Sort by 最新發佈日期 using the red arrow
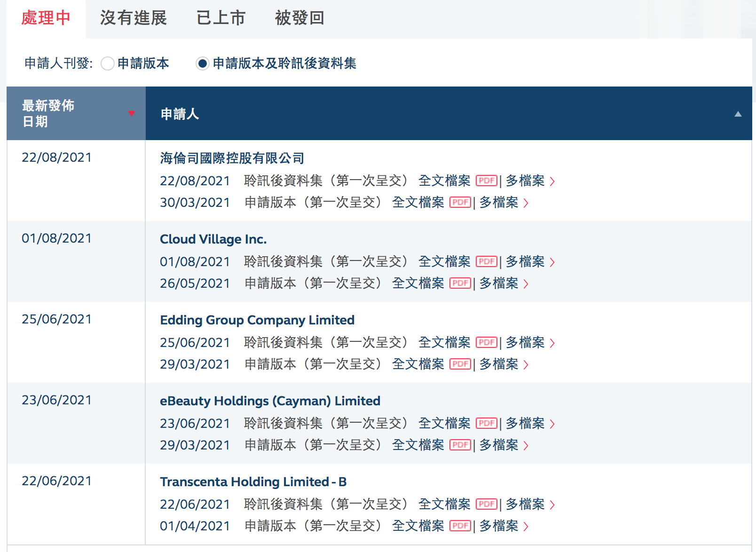756x552 pixels. click(x=132, y=113)
